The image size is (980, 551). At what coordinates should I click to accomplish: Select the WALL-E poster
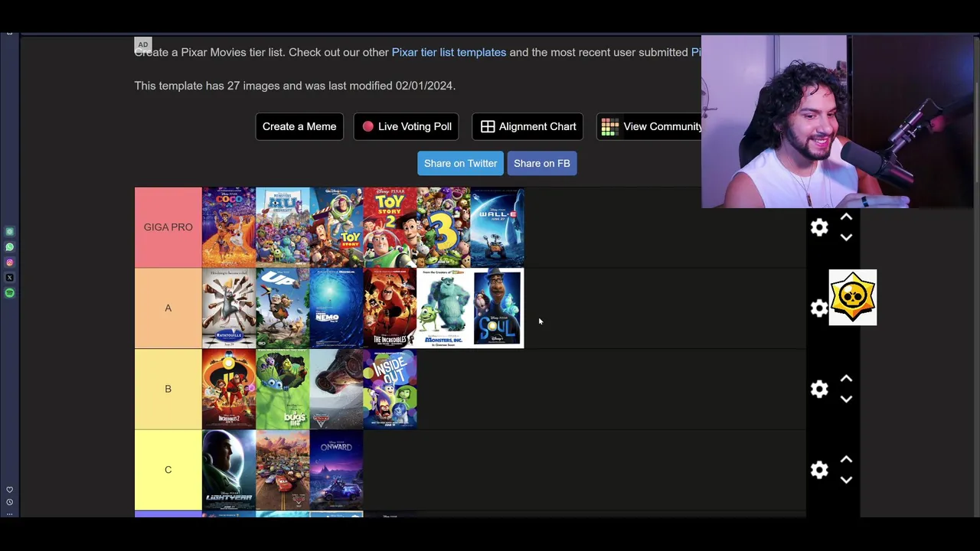coord(497,227)
